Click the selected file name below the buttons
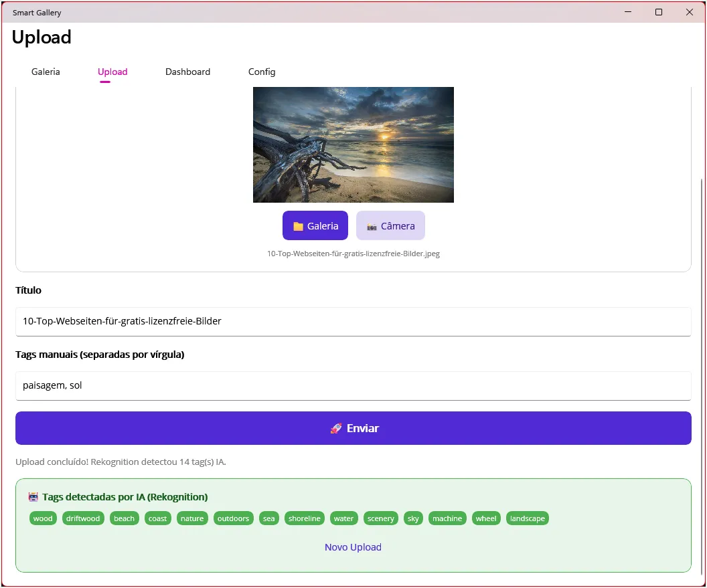This screenshot has width=707, height=588. [x=353, y=254]
